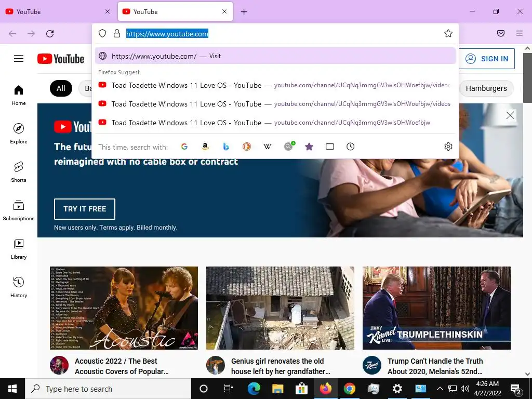Viewport: 532px width, 399px height.
Task: Open Google Chrome from taskbar
Action: click(x=349, y=389)
